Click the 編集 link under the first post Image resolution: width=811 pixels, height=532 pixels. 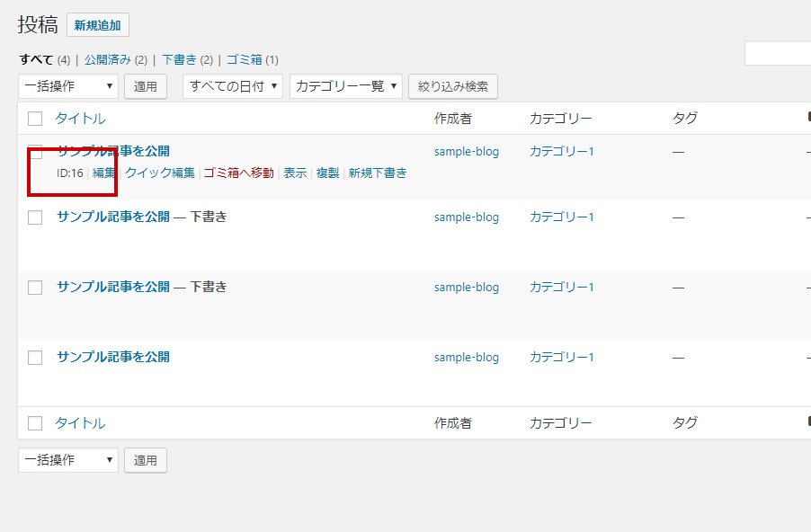104,173
